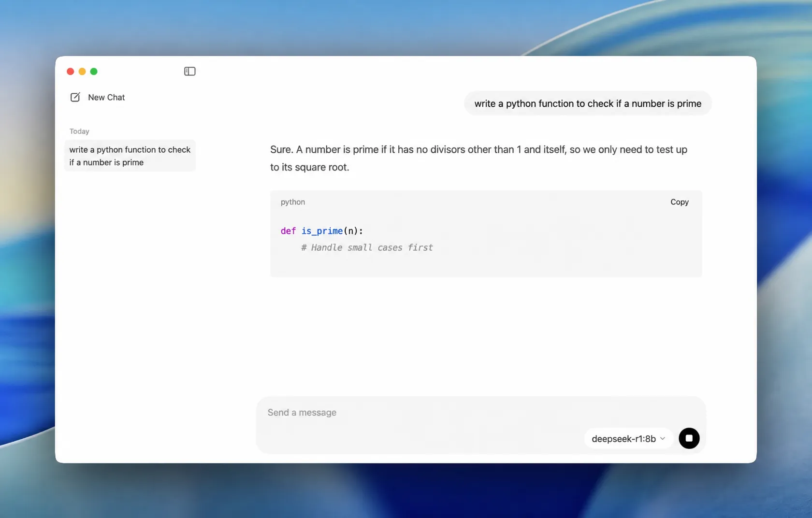This screenshot has height=518, width=812.
Task: Toggle the sidebar panel icon
Action: coord(189,72)
